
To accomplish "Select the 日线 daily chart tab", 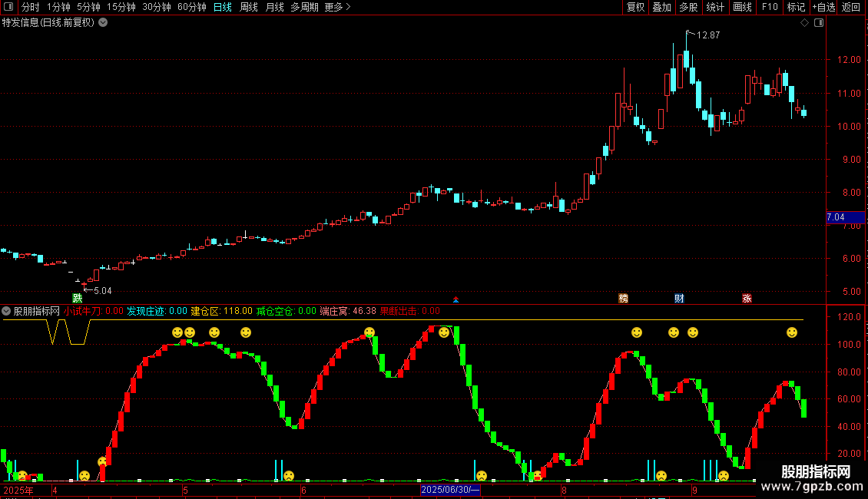I will point(223,7).
